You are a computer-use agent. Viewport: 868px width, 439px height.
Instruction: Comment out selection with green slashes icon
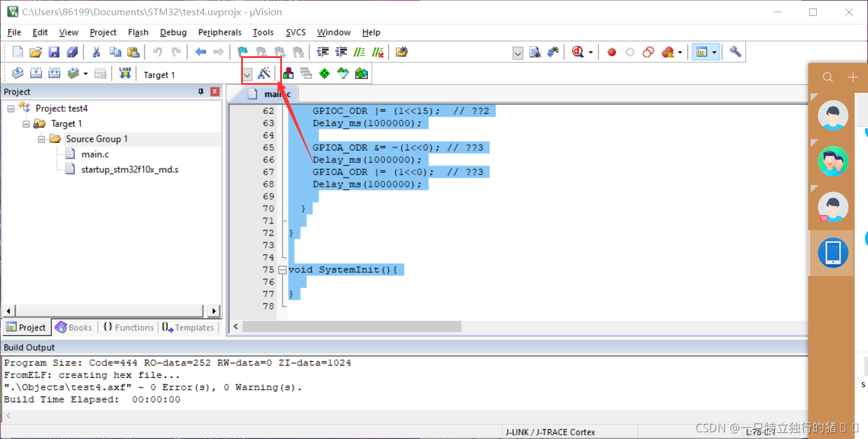pyautogui.click(x=360, y=52)
